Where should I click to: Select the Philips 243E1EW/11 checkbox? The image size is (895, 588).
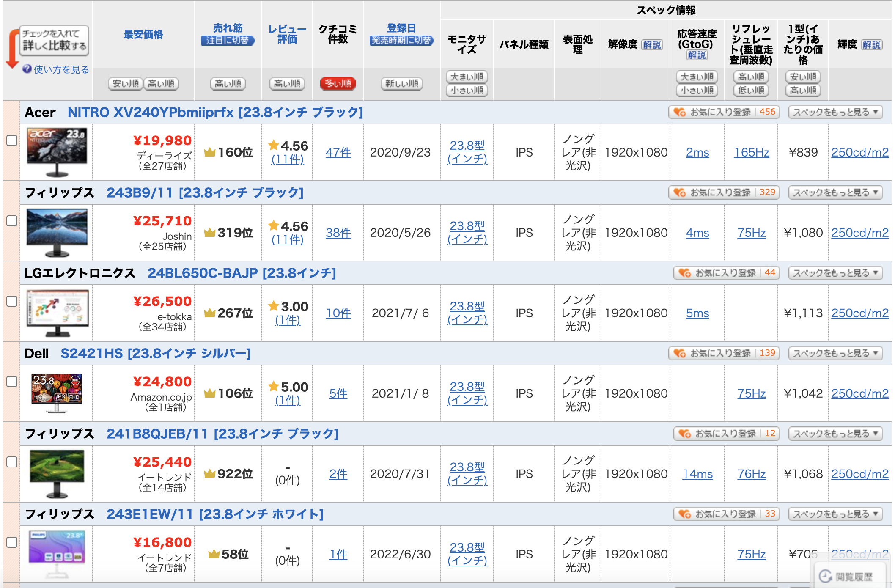pos(12,542)
